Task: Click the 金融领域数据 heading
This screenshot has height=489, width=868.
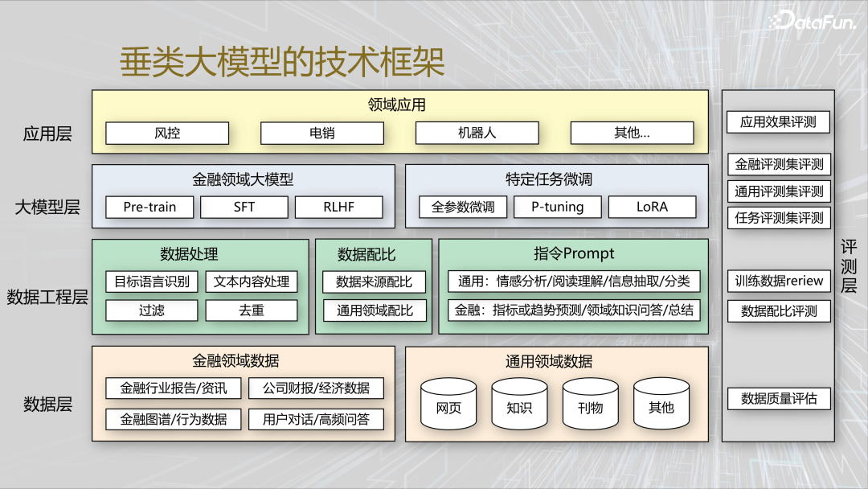Action: pyautogui.click(x=235, y=361)
